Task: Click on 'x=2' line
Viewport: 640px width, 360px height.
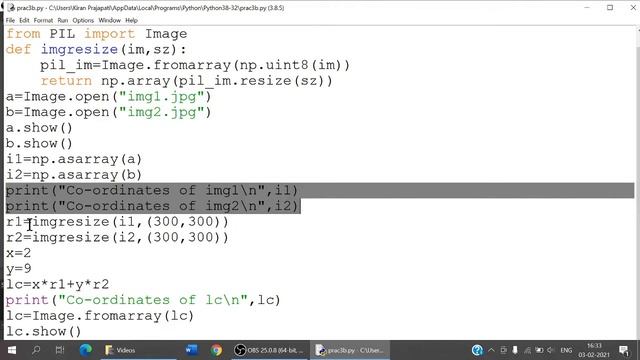Action: [18, 253]
